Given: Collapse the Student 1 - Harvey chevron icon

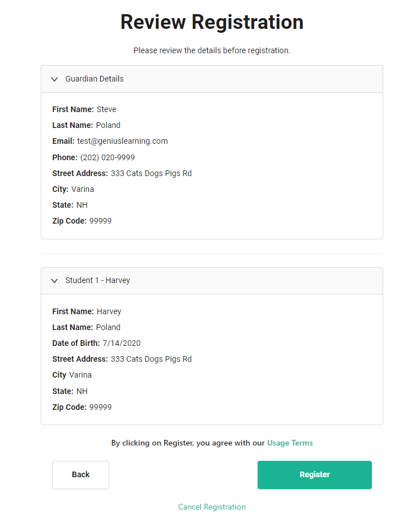Looking at the screenshot, I should pyautogui.click(x=54, y=281).
